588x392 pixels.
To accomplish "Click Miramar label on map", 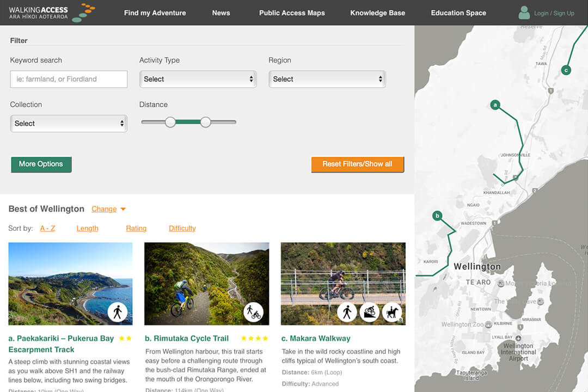I will click(x=531, y=320).
